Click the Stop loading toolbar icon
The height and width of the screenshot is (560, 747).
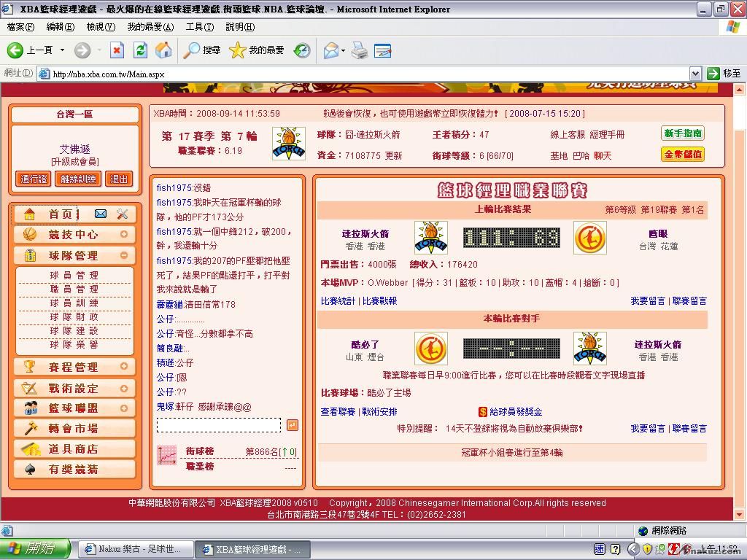117,50
